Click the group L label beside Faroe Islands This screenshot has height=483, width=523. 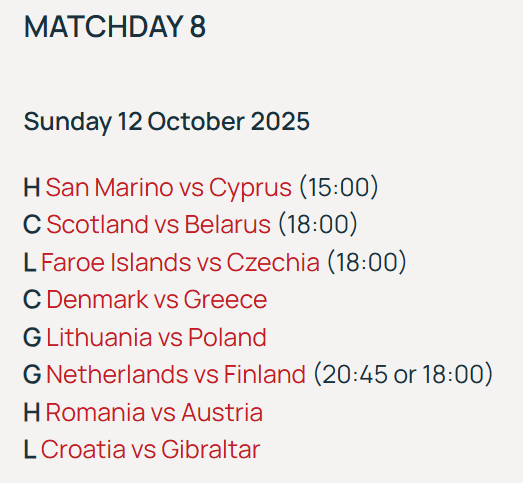[30, 262]
